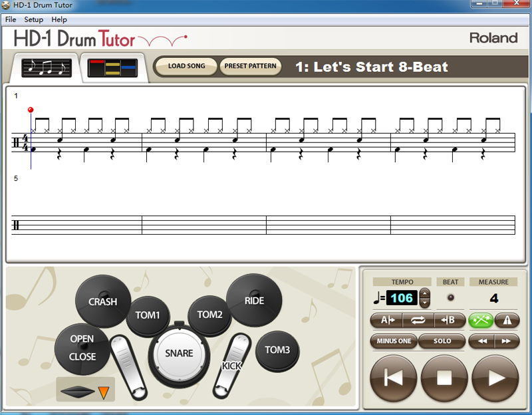Set loop end point B
The height and width of the screenshot is (415, 532).
[450, 320]
